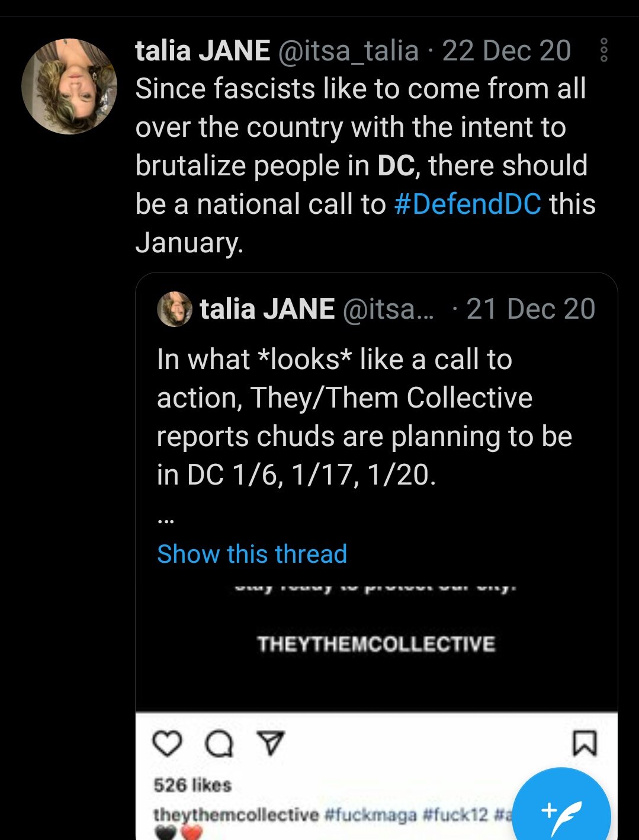Click the talia JANE name in quoted tweet
The width and height of the screenshot is (639, 840).
[267, 309]
